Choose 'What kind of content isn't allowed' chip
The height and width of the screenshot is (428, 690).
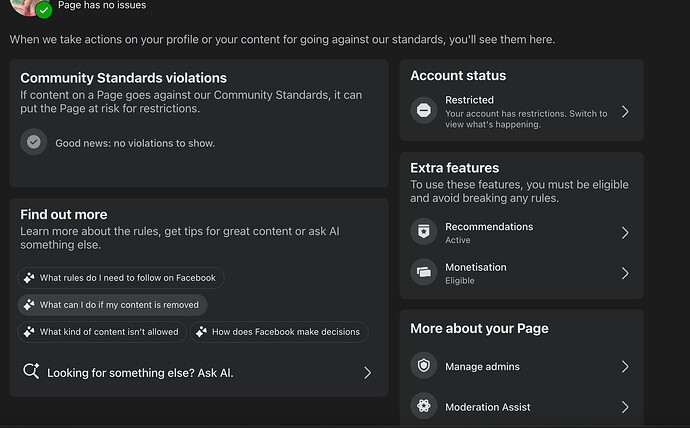[x=101, y=332]
